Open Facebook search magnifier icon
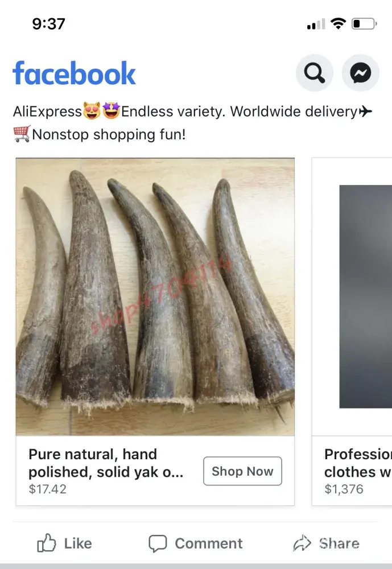 point(314,73)
